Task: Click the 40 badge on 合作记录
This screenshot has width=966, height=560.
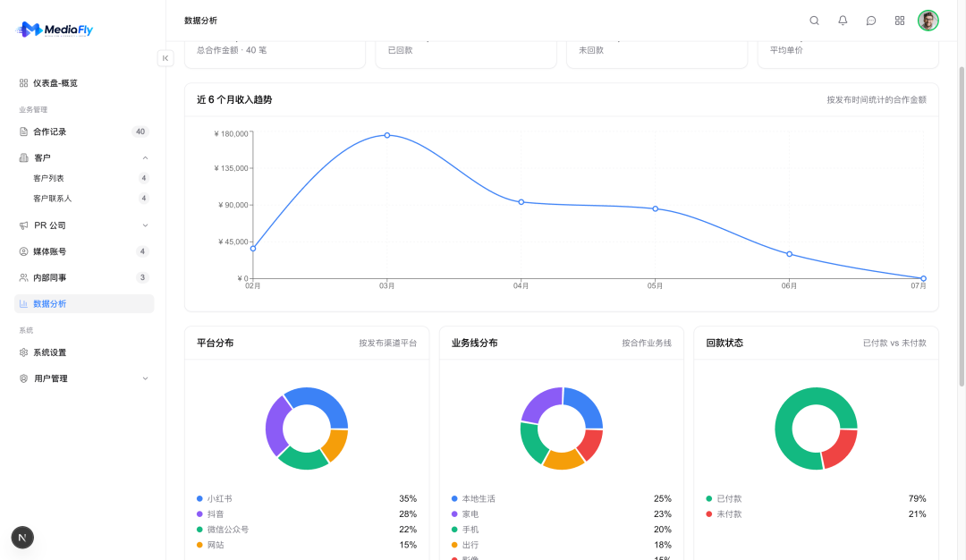Action: coord(140,132)
